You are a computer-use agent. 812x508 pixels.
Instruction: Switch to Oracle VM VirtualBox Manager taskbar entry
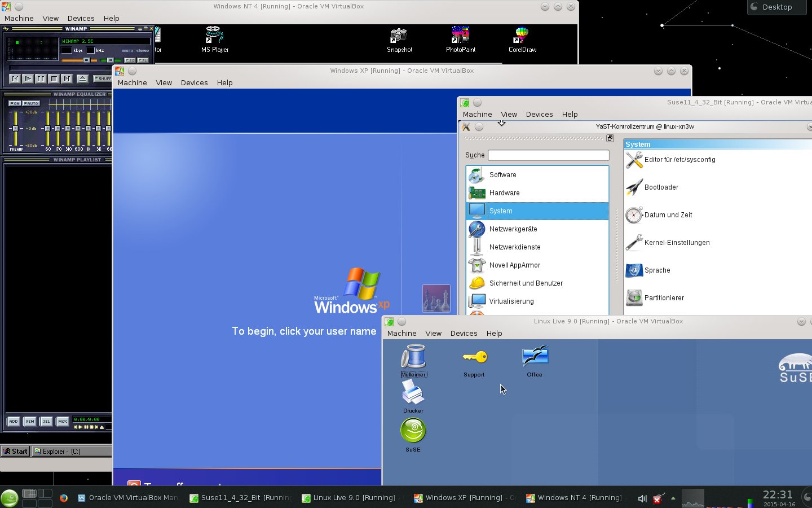point(129,498)
